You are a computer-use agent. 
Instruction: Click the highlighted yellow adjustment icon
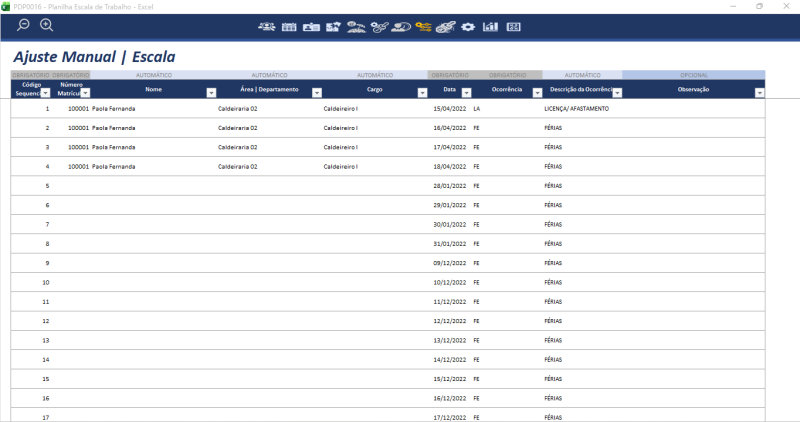423,26
